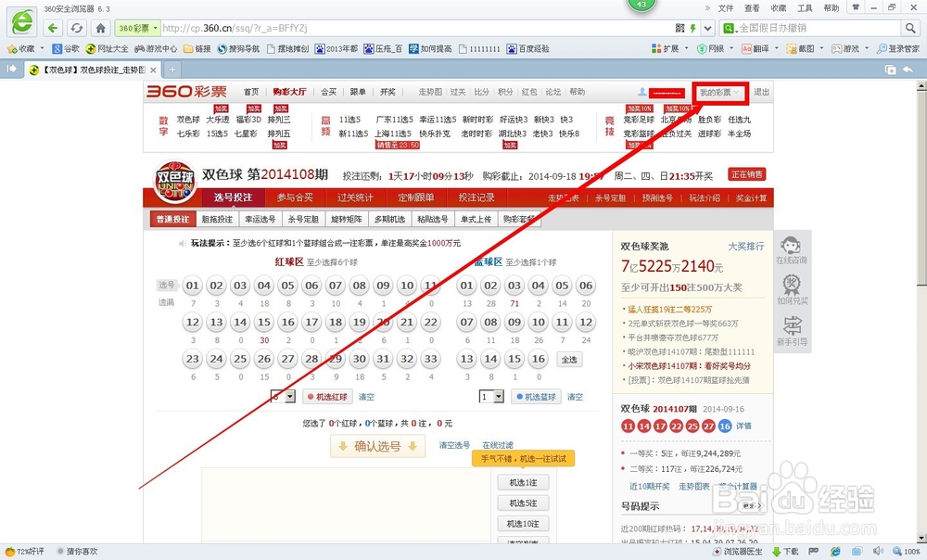The height and width of the screenshot is (560, 927).
Task: Switch to the 投注记录 tab
Action: pos(476,197)
